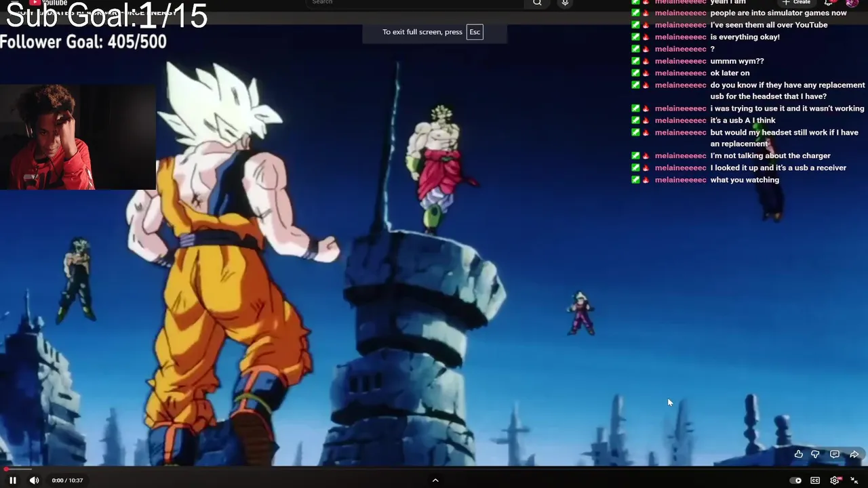Turn on closed captions (CC)
Image resolution: width=868 pixels, height=488 pixels.
point(815,481)
